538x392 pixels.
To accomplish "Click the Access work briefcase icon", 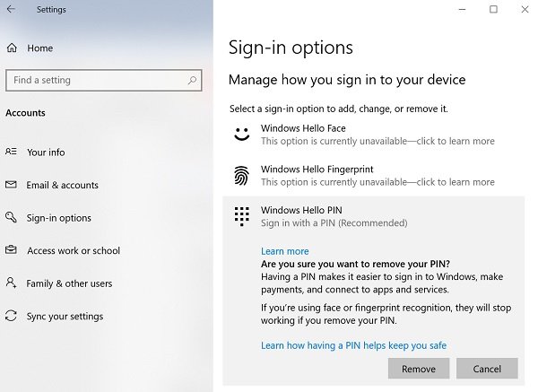I will [11, 251].
